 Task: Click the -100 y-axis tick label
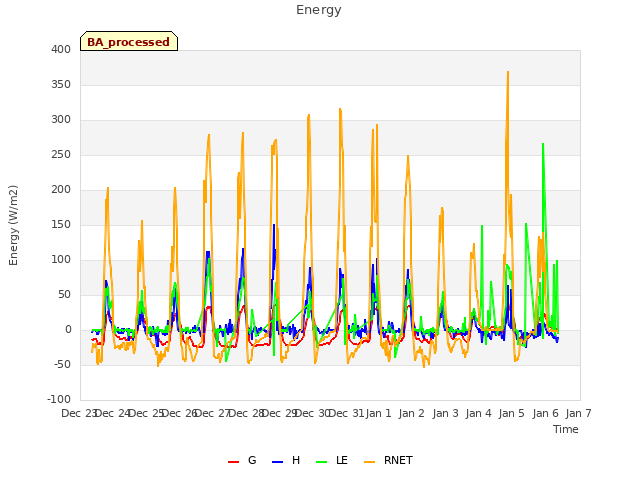[x=59, y=400]
